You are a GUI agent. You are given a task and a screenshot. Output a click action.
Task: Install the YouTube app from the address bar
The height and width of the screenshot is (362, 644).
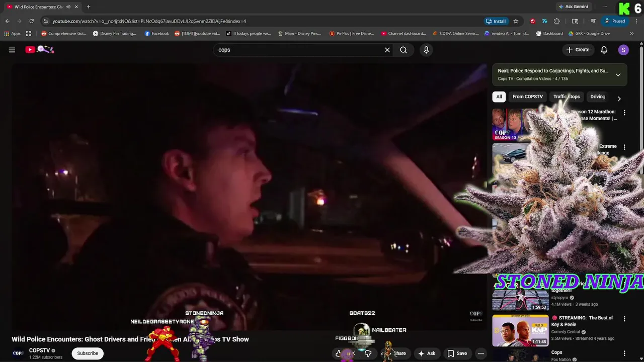pyautogui.click(x=496, y=21)
